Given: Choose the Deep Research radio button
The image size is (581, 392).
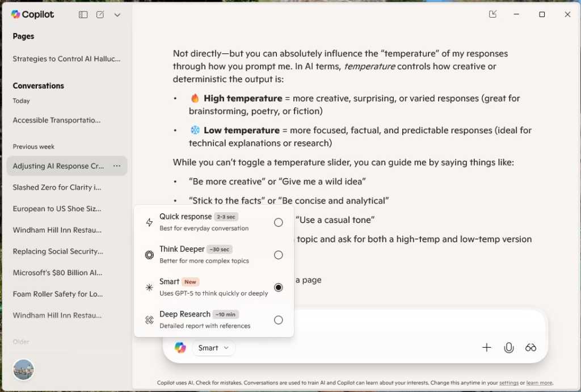Looking at the screenshot, I should pos(278,320).
